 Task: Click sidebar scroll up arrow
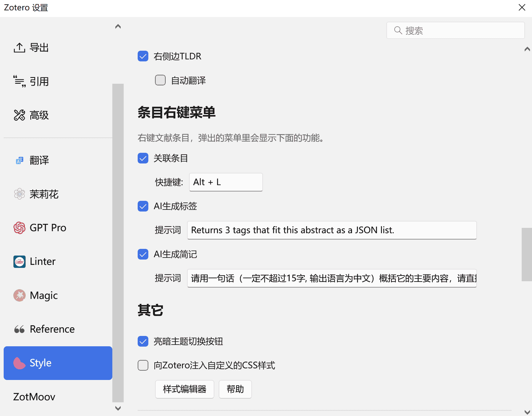pos(118,26)
